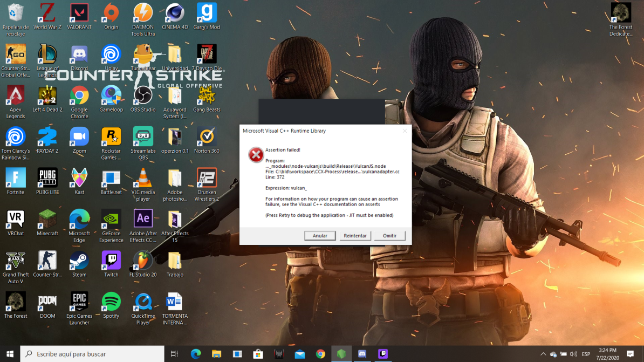This screenshot has width=644, height=362.
Task: Select the 7 Days to Die icon
Action: point(207,58)
